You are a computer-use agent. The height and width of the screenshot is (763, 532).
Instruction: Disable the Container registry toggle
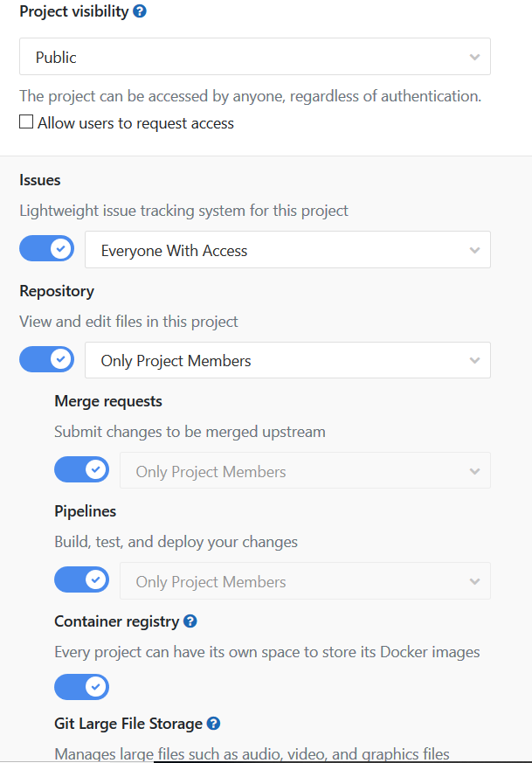pos(82,687)
